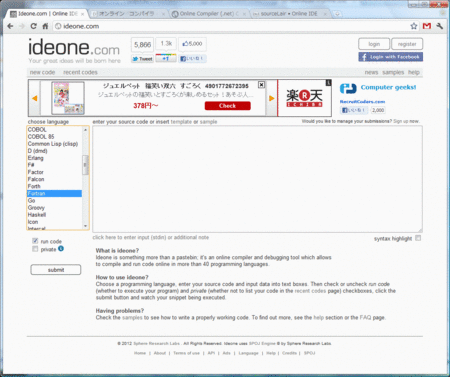
Task: Click the Tweet button
Action: [x=142, y=59]
